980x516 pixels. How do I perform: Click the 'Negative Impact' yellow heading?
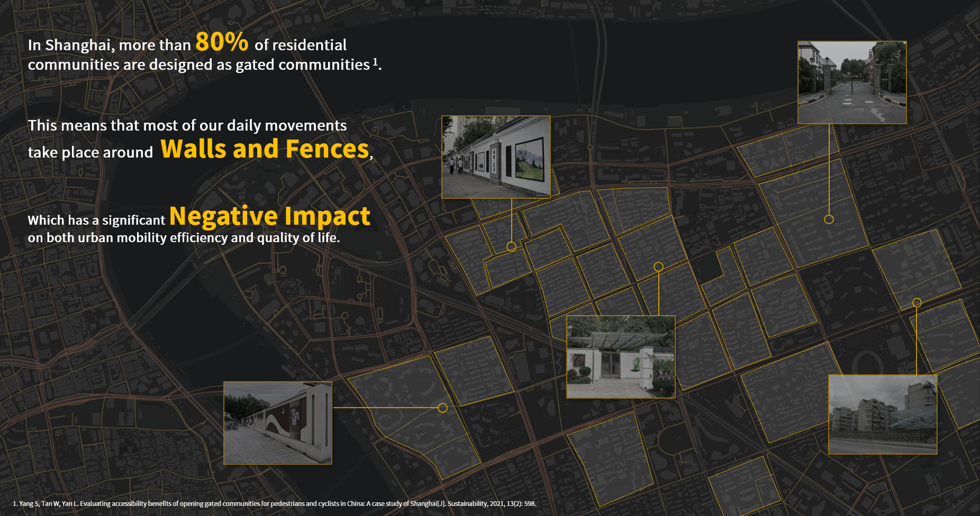(270, 216)
